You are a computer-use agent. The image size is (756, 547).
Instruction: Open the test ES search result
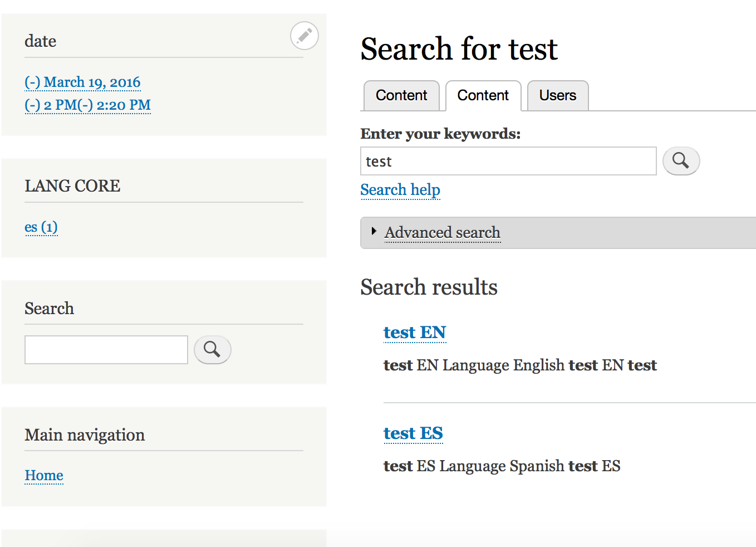tap(413, 433)
